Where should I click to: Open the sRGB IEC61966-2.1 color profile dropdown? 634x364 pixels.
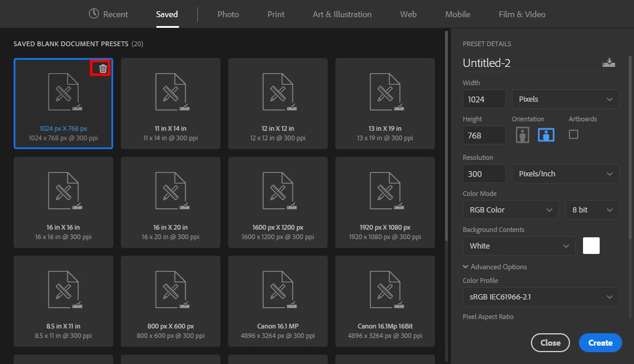pos(541,297)
